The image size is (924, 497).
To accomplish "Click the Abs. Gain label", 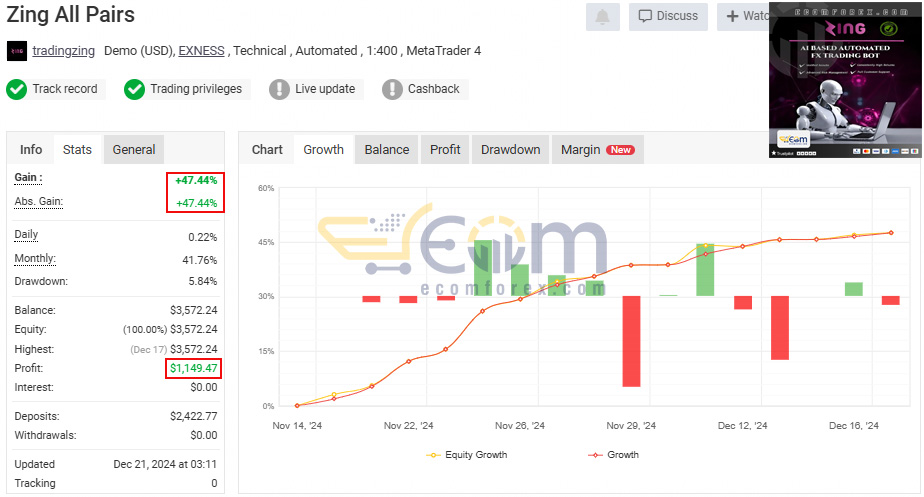I will (x=38, y=201).
